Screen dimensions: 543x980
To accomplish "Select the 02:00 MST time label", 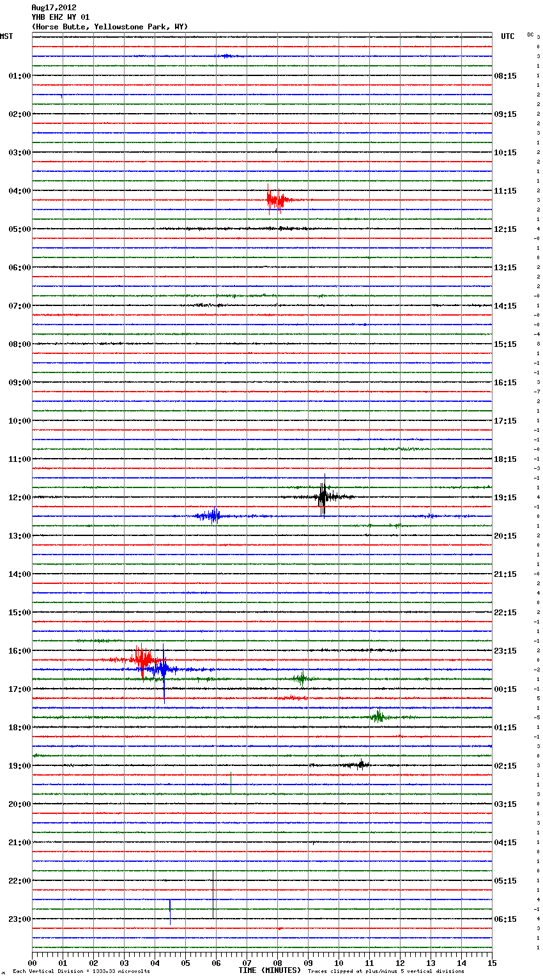I will coord(20,114).
